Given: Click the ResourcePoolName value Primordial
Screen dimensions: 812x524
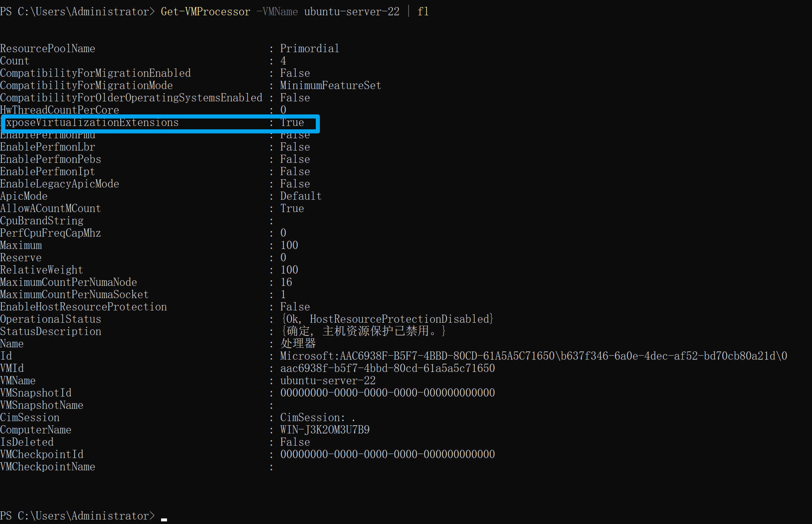Looking at the screenshot, I should click(x=309, y=48).
